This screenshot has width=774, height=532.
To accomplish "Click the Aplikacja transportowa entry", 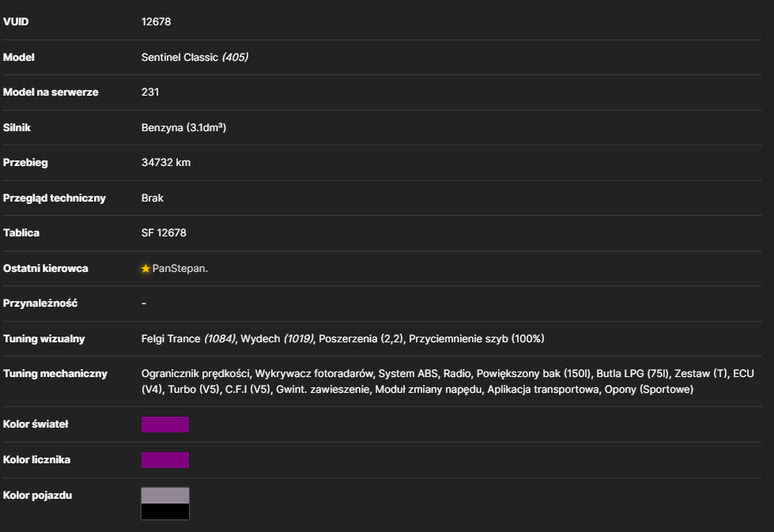I will tap(543, 390).
